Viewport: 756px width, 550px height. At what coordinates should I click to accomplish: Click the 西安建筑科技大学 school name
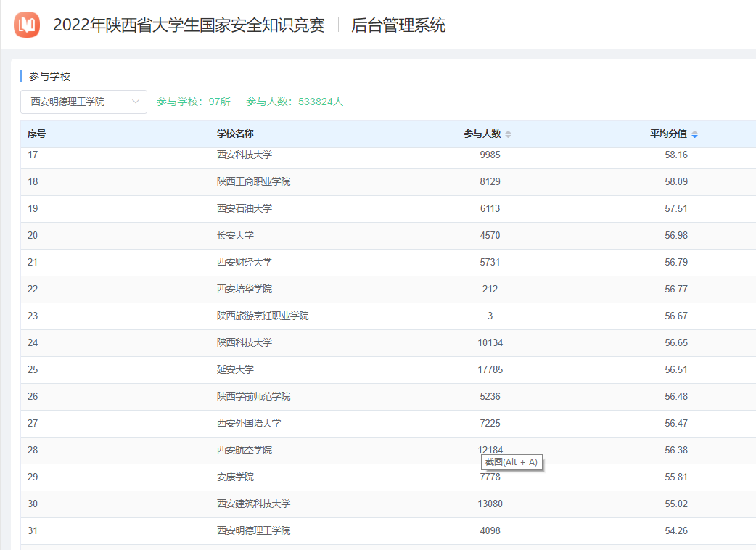tap(253, 504)
